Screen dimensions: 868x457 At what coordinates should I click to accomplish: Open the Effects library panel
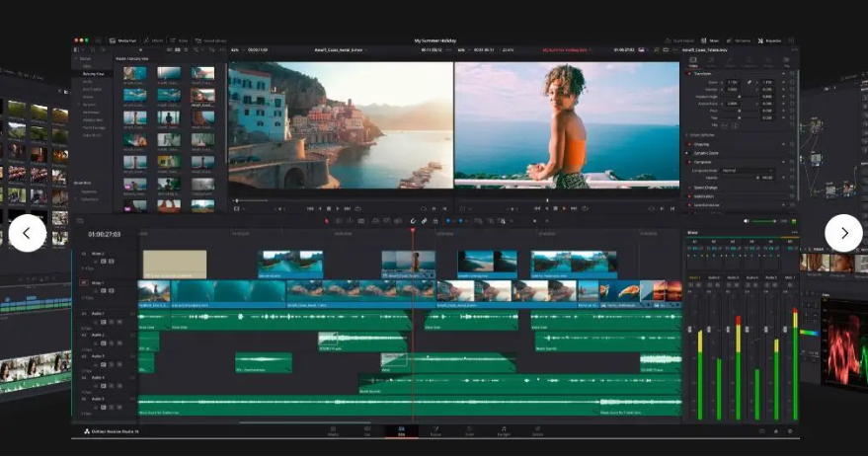155,40
